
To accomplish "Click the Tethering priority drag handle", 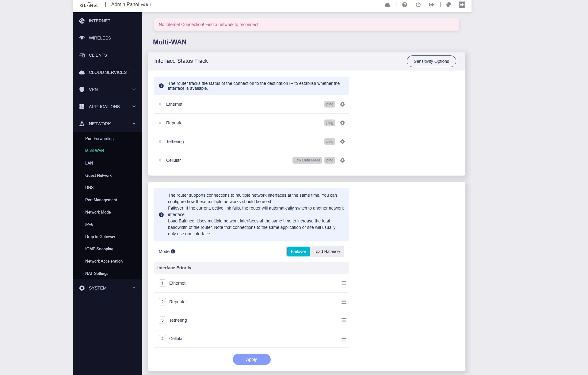I will click(x=344, y=320).
